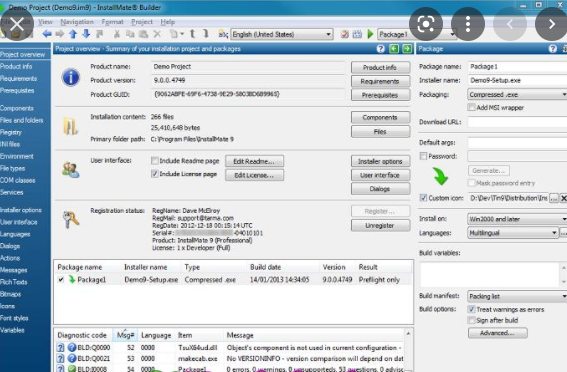Click the blue down arrow toolbar icon
This screenshot has height=372, width=567.
coord(86,34)
